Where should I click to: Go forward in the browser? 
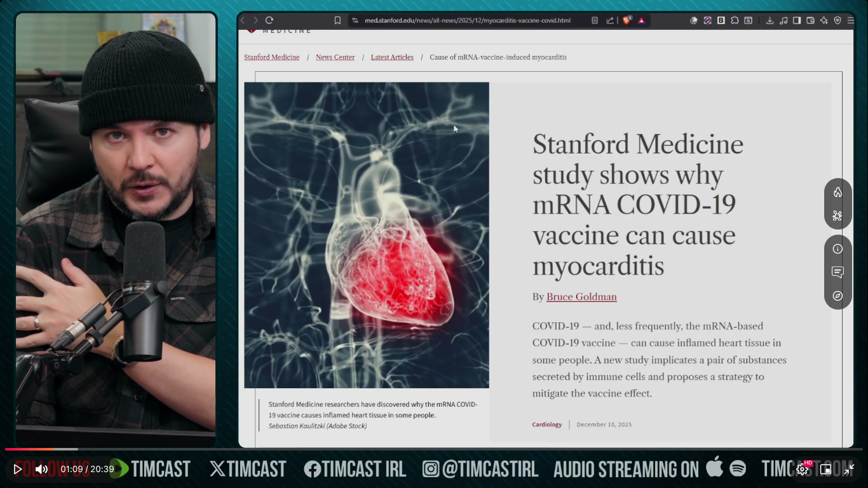(255, 20)
